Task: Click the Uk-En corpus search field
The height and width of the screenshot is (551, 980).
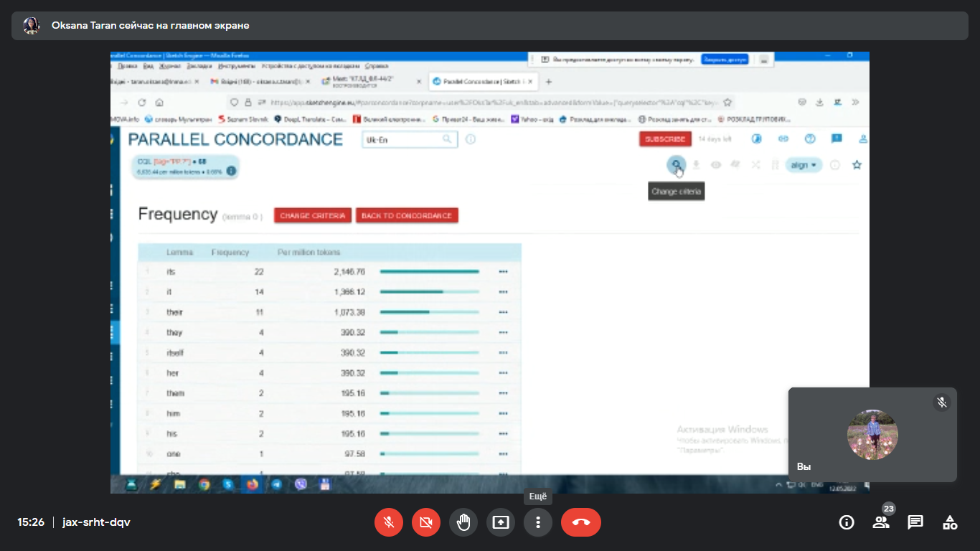Action: [x=410, y=139]
